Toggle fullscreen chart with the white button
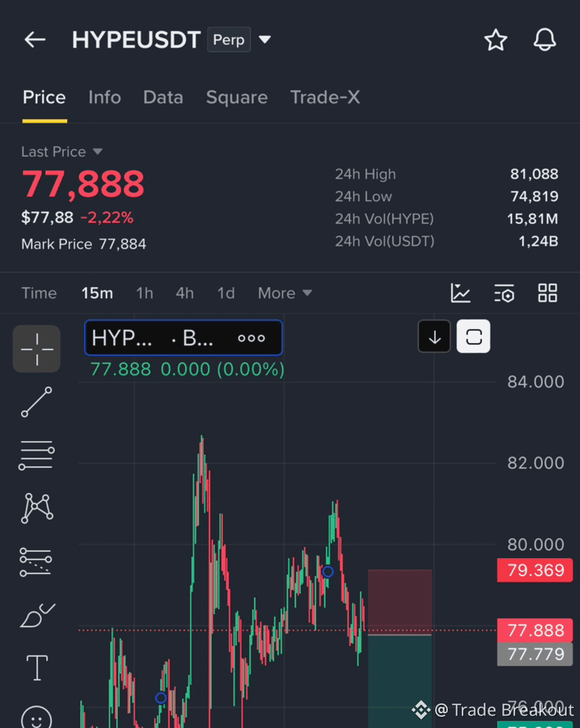 pos(473,336)
